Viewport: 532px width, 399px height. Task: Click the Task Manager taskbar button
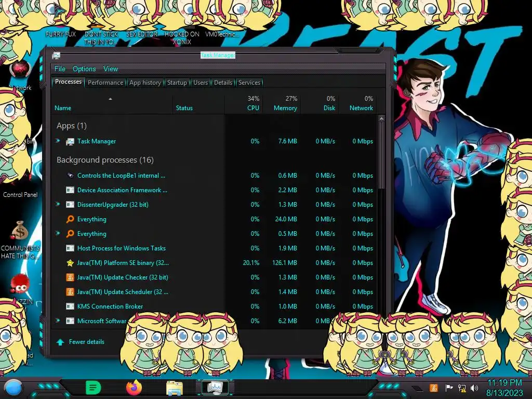215,388
